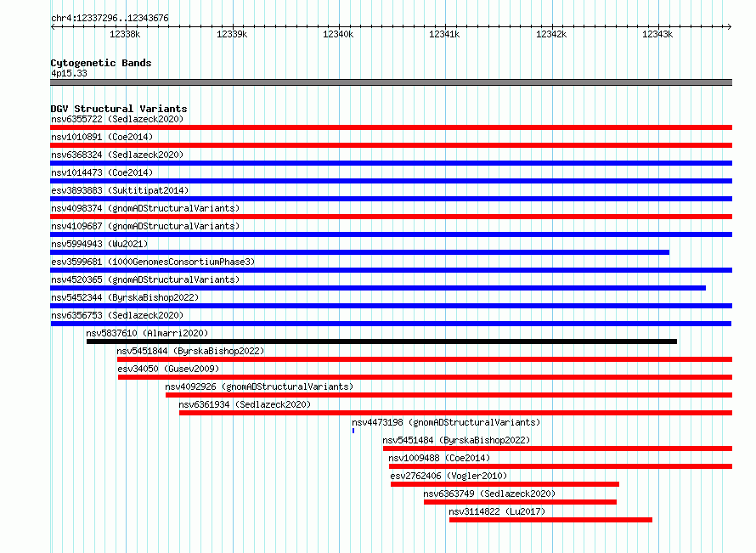Image resolution: width=756 pixels, height=553 pixels.
Task: Select the blue bar of esv3599681
Action: tap(391, 270)
